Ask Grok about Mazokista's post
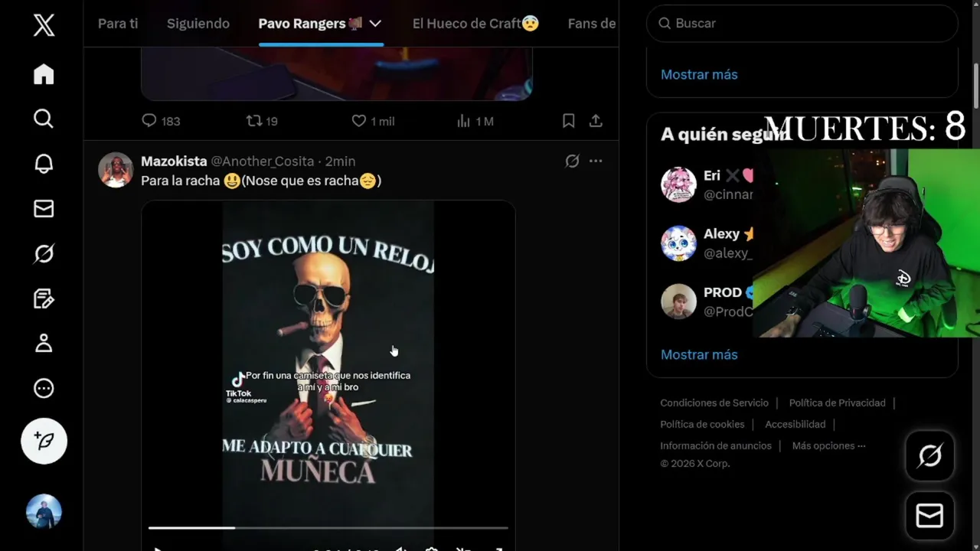Screen dimensions: 980x551 tap(572, 161)
